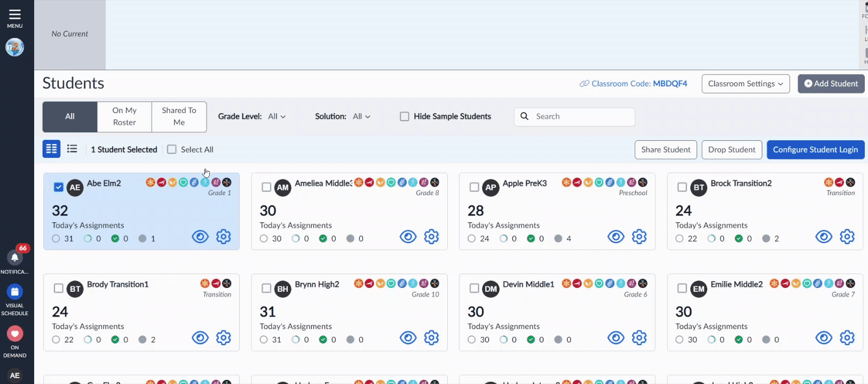Viewport: 868px width, 384px height.
Task: Select the On My Roster tab
Action: pyautogui.click(x=124, y=116)
